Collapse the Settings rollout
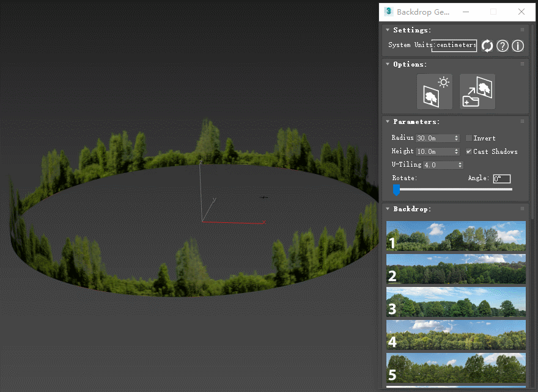Viewport: 538px width, 392px height. (x=388, y=30)
